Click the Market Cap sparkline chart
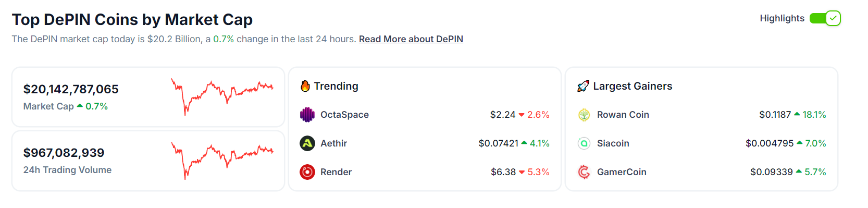This screenshot has width=868, height=208. pyautogui.click(x=222, y=96)
